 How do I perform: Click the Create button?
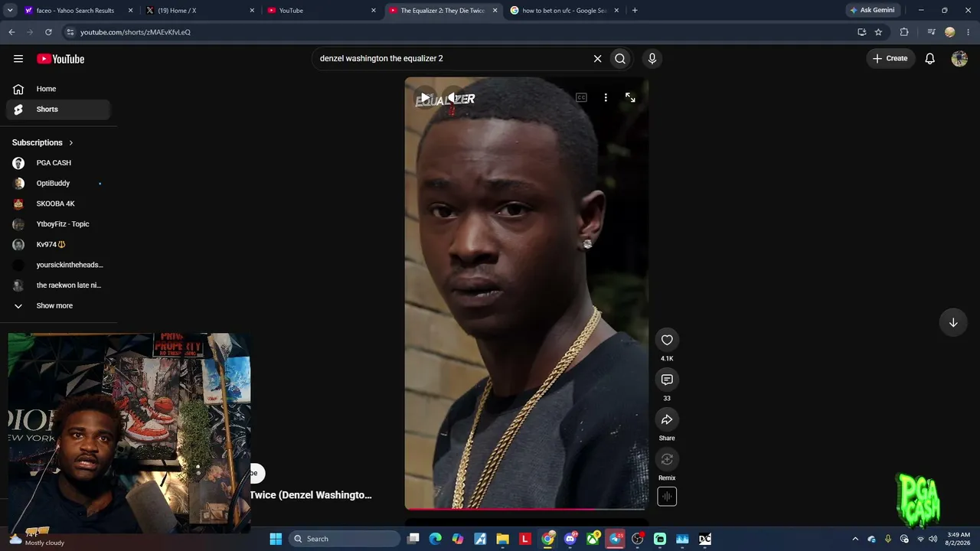[x=890, y=58]
